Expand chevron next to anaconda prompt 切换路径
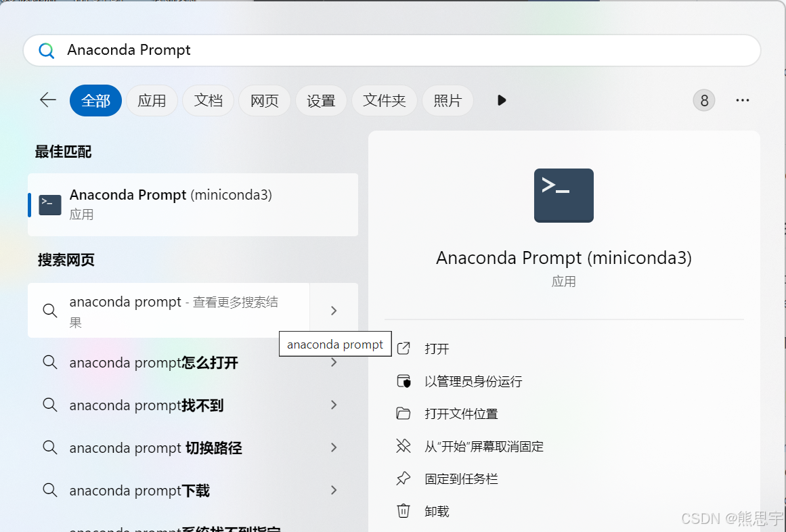The height and width of the screenshot is (532, 786). [x=334, y=447]
